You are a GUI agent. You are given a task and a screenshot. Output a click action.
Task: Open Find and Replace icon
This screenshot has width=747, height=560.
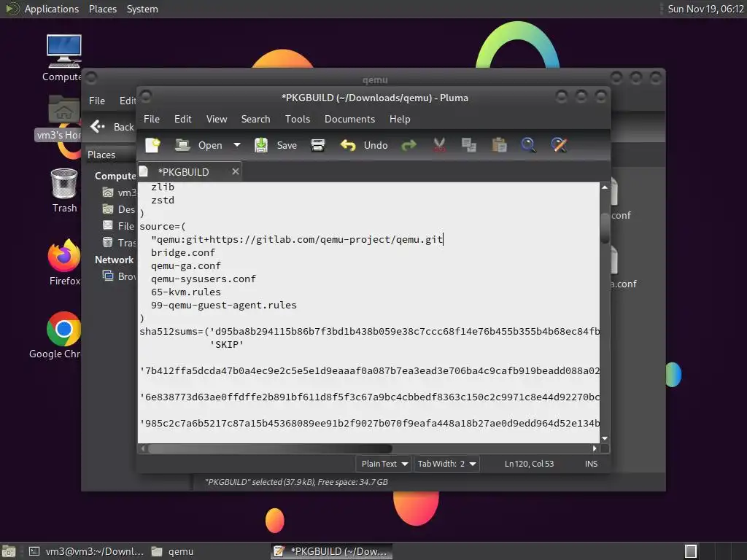[560, 145]
